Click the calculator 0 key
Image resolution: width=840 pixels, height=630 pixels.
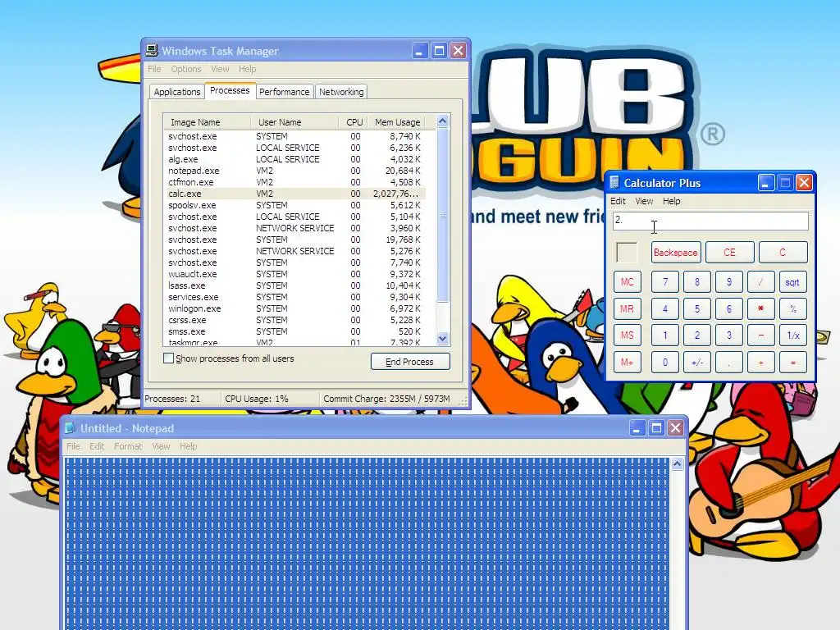pos(664,363)
